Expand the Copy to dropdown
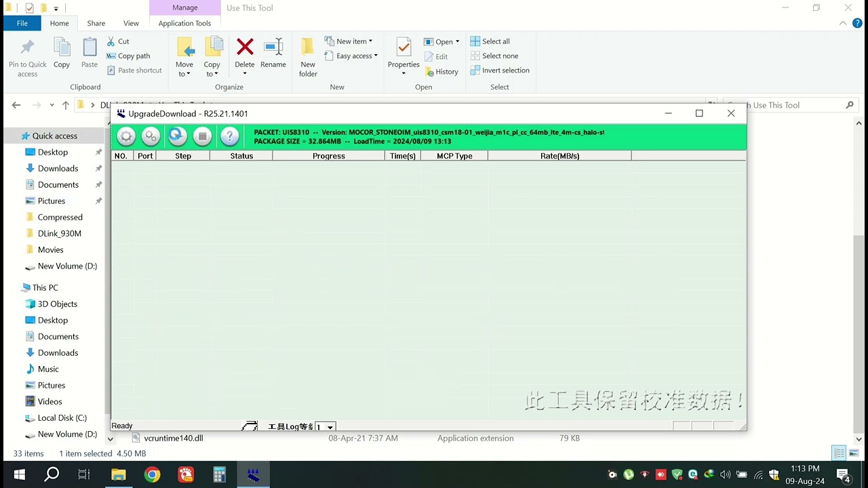Image resolution: width=868 pixels, height=488 pixels. click(212, 70)
